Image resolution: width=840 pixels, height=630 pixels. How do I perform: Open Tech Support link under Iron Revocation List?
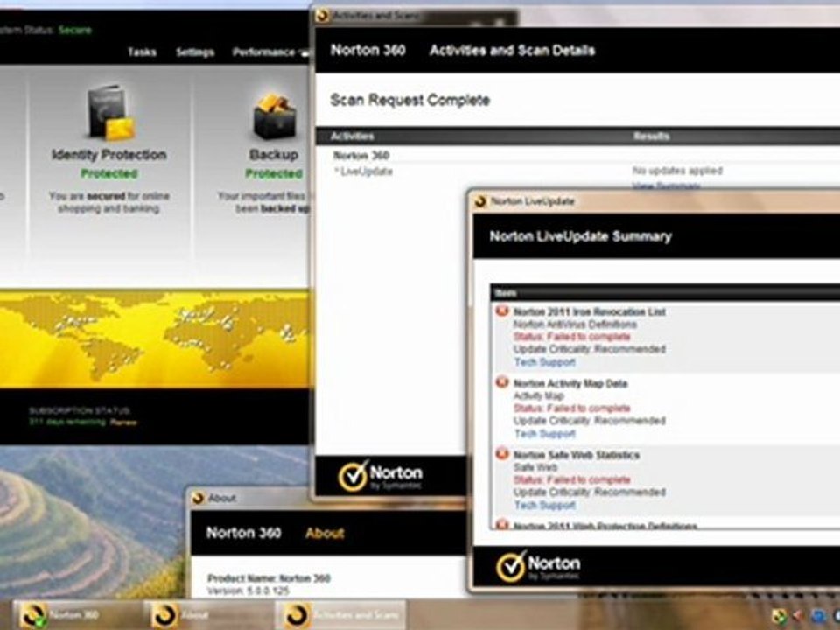(545, 362)
